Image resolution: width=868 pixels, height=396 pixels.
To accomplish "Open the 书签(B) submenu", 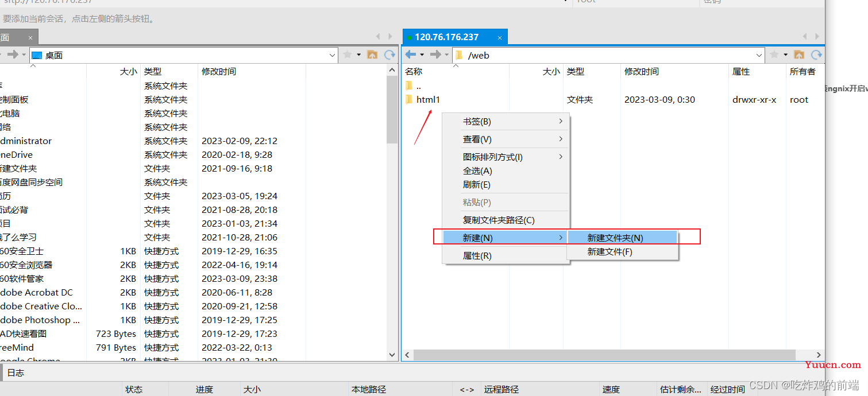I will coord(506,122).
